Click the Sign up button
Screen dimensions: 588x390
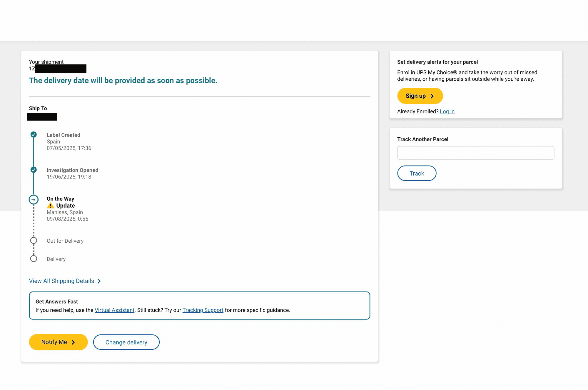click(x=420, y=96)
